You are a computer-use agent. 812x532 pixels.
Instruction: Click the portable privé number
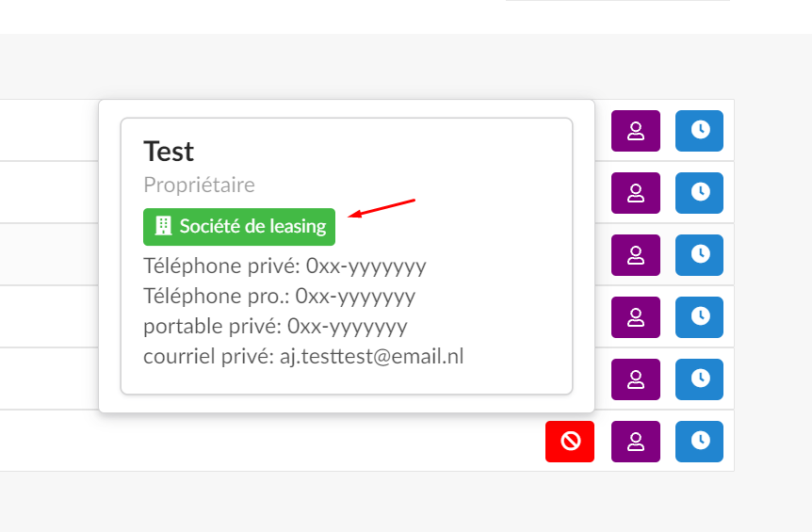[x=348, y=327]
